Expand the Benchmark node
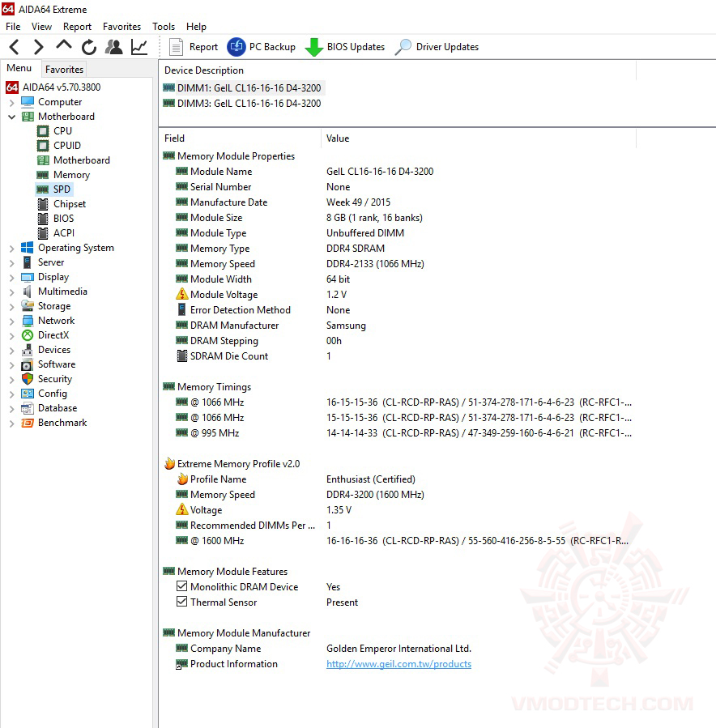The height and width of the screenshot is (728, 716). click(x=12, y=423)
